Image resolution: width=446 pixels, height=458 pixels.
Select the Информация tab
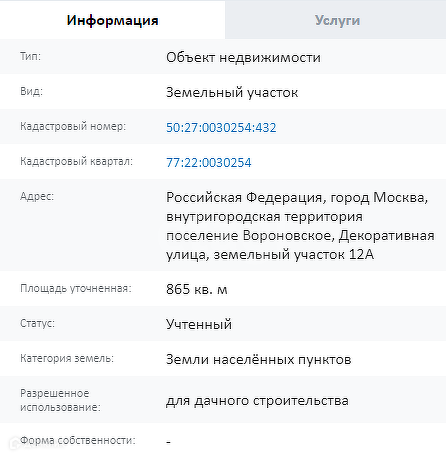click(x=112, y=20)
